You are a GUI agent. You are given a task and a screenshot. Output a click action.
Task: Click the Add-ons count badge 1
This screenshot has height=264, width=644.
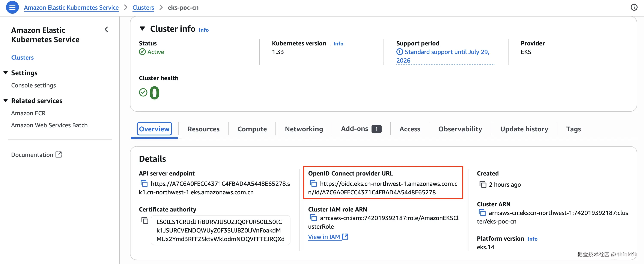tap(376, 129)
